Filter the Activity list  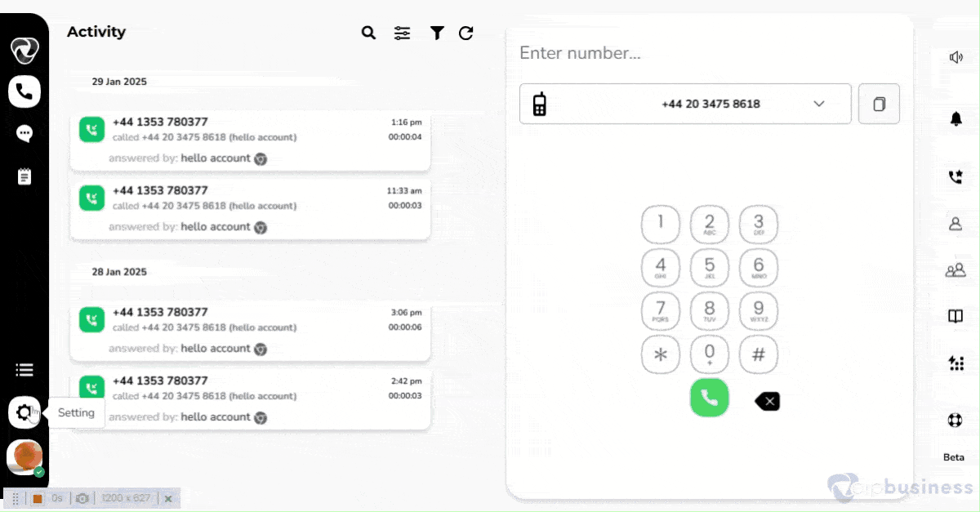pos(437,33)
